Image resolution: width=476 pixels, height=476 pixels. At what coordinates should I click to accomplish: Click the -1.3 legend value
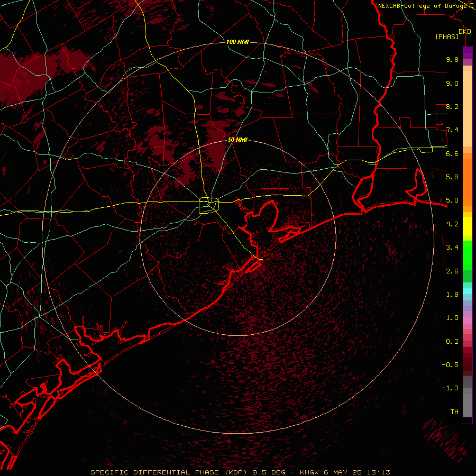click(450, 388)
